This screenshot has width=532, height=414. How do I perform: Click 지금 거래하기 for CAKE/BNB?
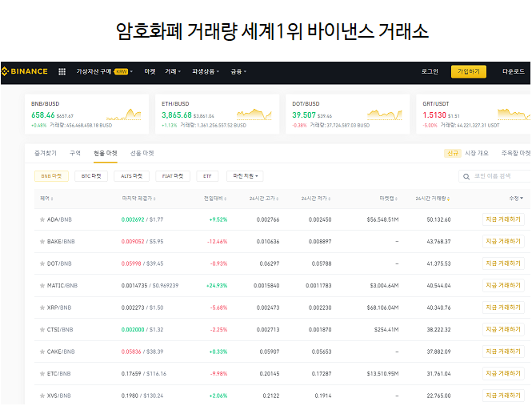pyautogui.click(x=503, y=352)
